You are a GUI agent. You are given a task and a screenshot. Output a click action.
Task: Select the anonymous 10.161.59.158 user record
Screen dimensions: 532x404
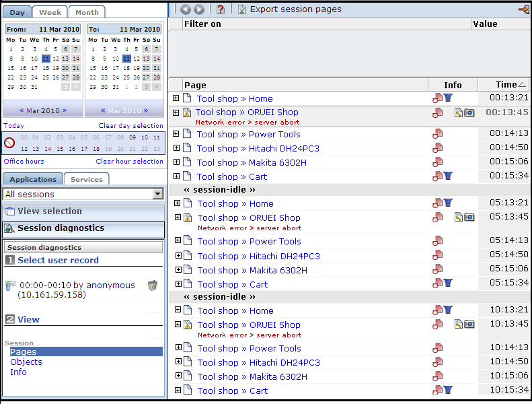click(77, 290)
